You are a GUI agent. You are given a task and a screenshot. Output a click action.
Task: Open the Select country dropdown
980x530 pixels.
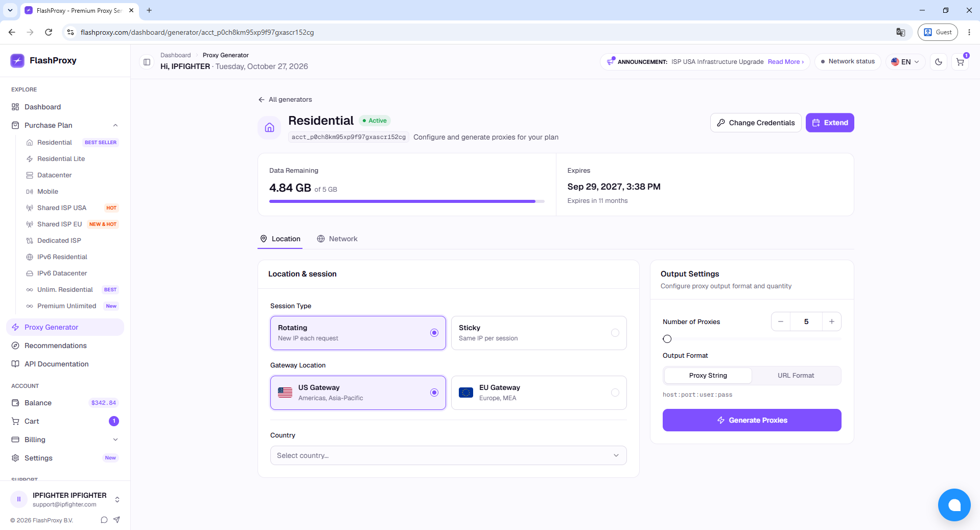pos(449,455)
